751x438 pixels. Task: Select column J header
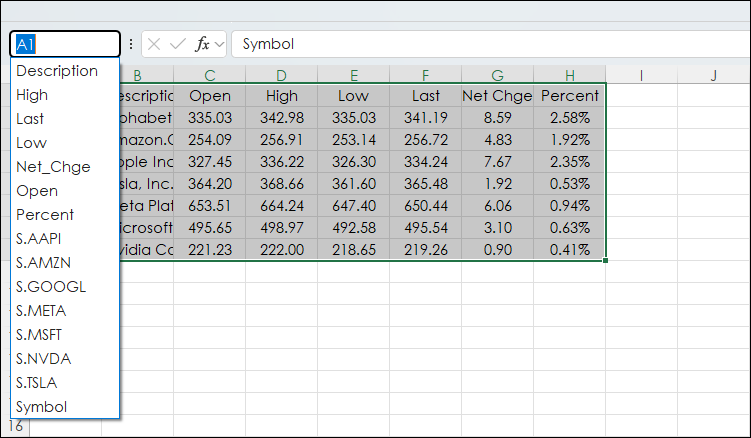click(x=714, y=75)
